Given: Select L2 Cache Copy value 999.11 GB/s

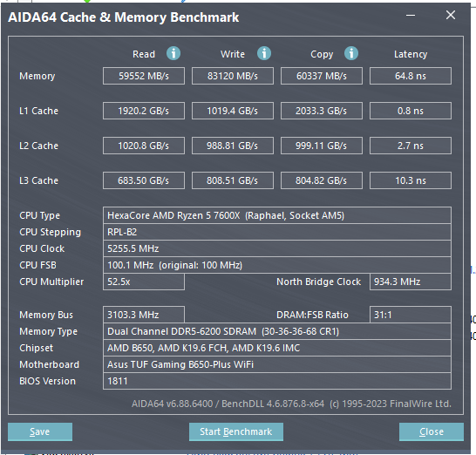Looking at the screenshot, I should point(322,146).
